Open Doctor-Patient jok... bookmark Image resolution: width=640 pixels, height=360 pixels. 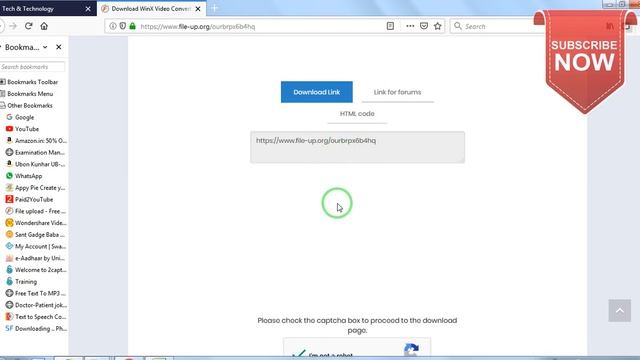point(36,305)
